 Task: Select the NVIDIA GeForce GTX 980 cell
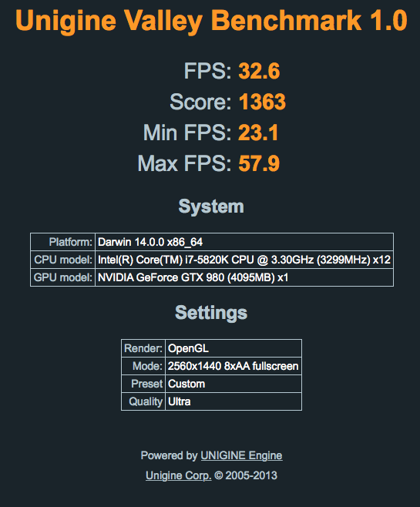244,277
